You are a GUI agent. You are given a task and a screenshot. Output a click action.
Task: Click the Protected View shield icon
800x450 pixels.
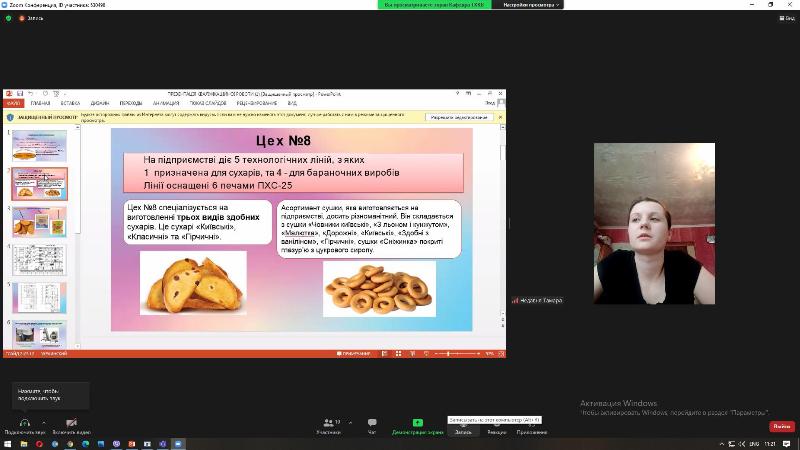[10, 117]
